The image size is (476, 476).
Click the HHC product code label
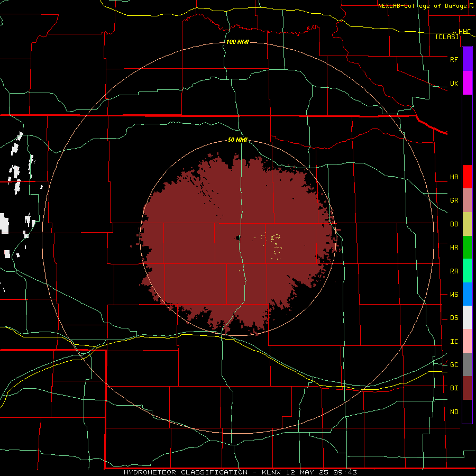(x=464, y=32)
